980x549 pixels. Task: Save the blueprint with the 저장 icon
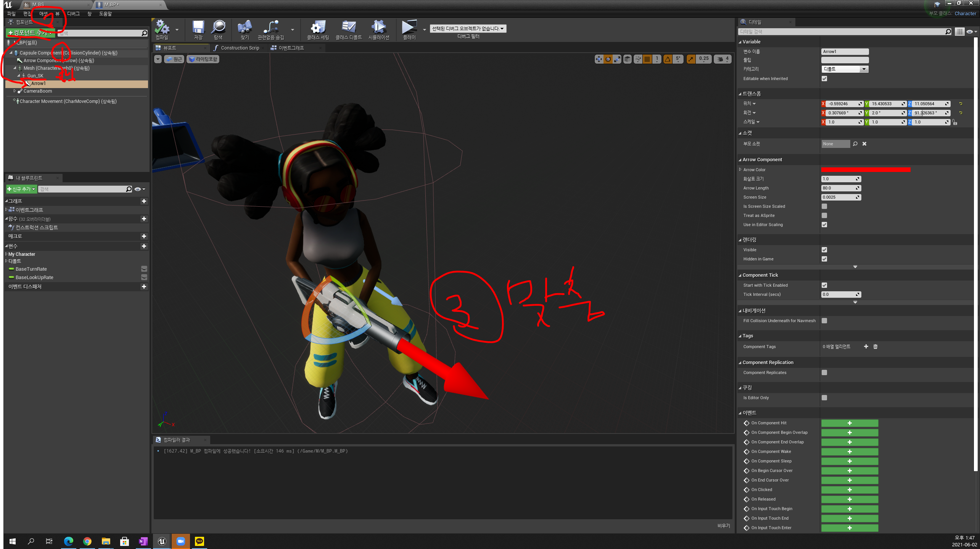point(198,29)
